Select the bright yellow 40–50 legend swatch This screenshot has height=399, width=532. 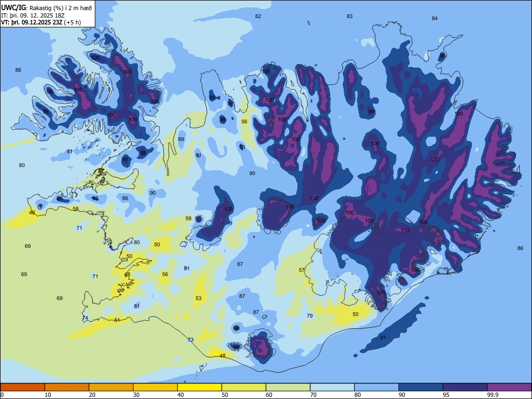pyautogui.click(x=199, y=387)
